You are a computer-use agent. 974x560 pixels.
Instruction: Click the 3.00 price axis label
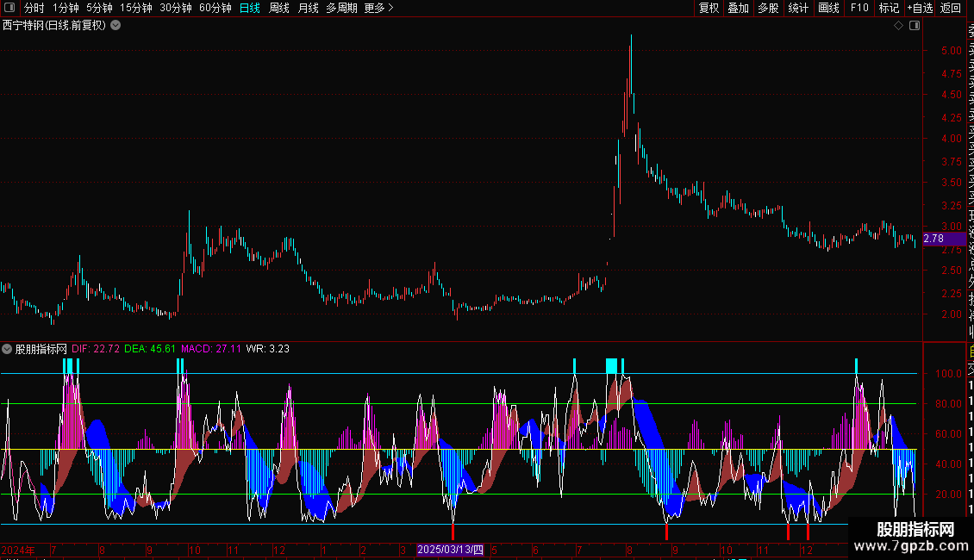[951, 227]
